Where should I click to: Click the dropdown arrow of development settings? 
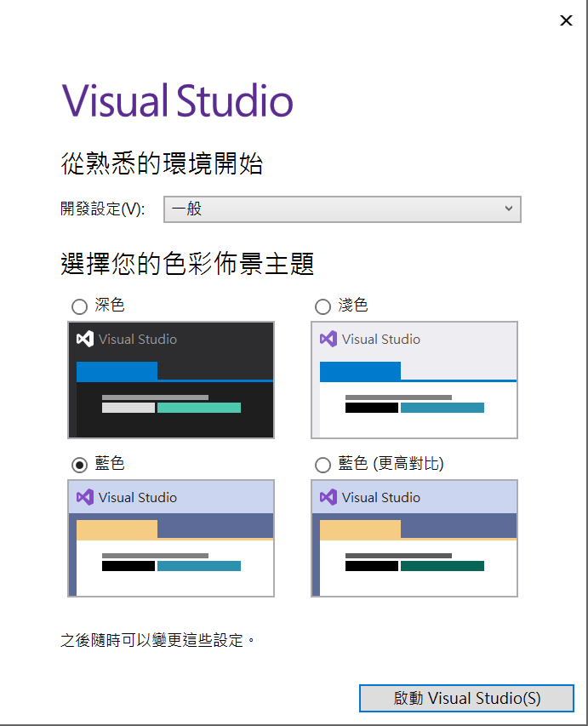(x=509, y=209)
